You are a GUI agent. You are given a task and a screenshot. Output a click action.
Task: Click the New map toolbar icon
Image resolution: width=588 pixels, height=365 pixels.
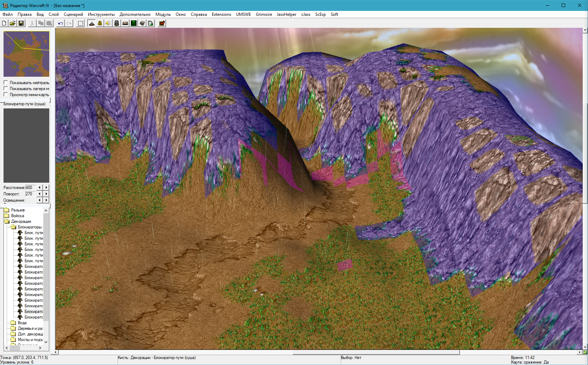click(4, 23)
